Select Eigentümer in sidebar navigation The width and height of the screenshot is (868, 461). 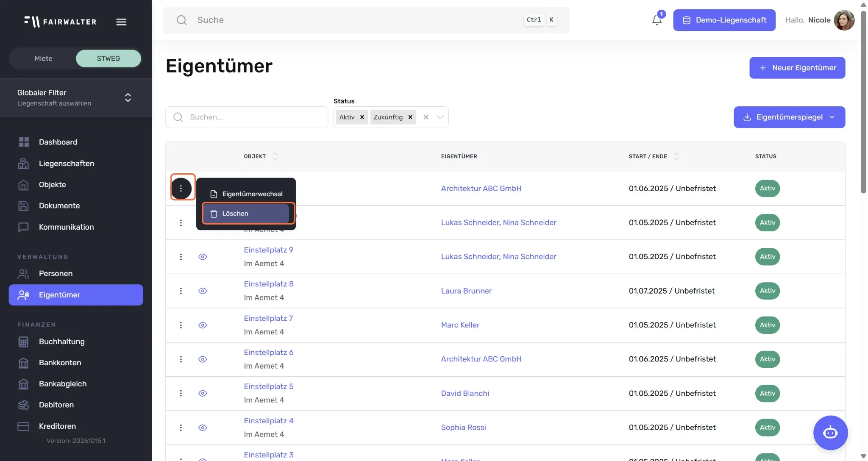click(76, 294)
